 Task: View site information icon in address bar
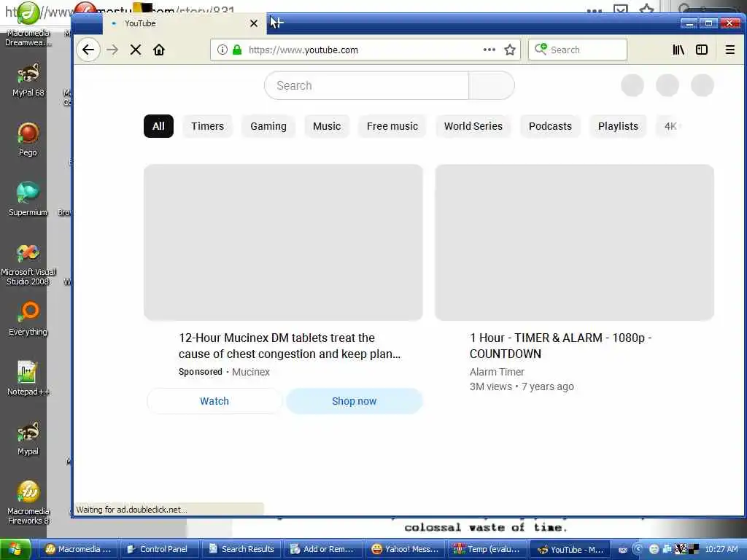coord(222,50)
